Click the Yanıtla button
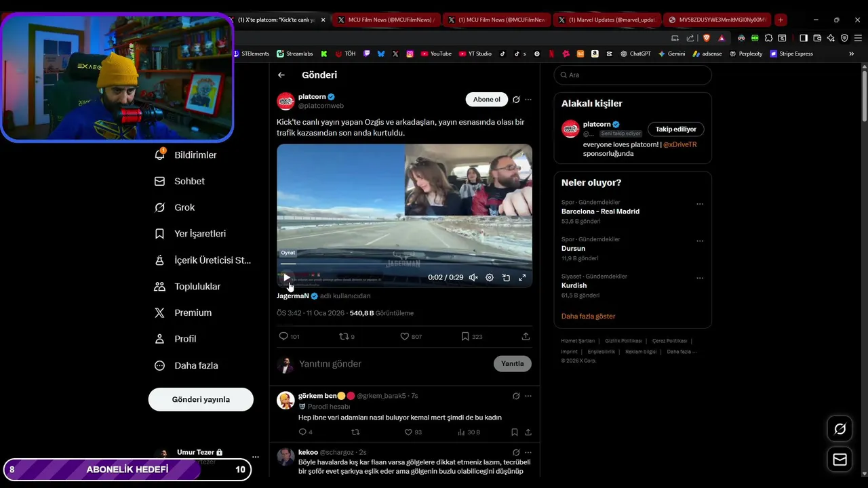 [513, 364]
